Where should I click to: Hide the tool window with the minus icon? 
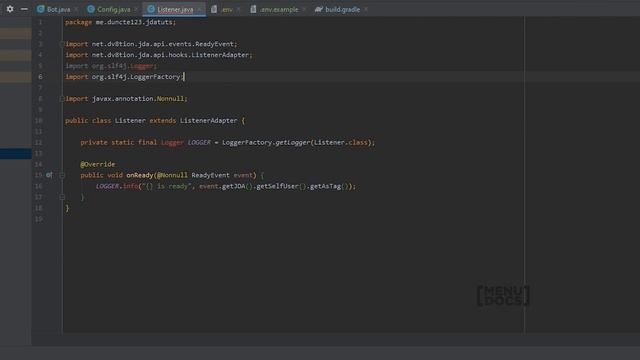pos(24,9)
